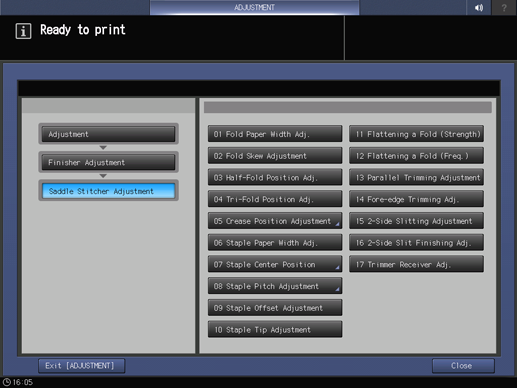This screenshot has height=388, width=517.
Task: Click the clock icon in status bar
Action: pyautogui.click(x=7, y=382)
